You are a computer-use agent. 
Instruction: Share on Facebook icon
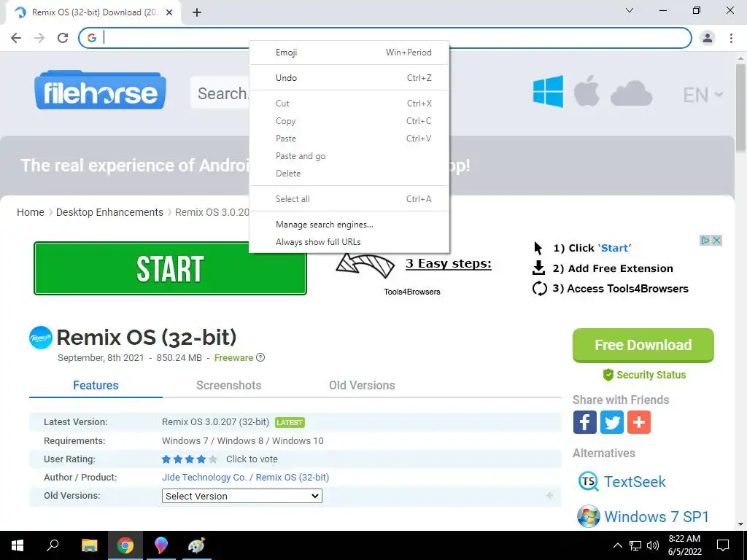(584, 422)
